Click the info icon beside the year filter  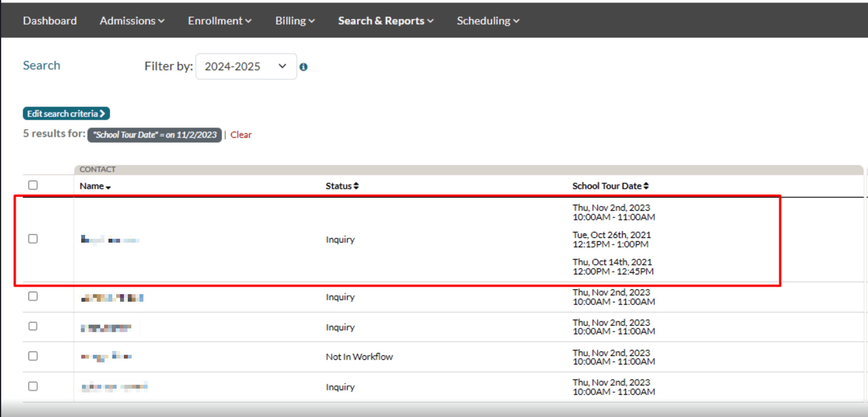click(x=303, y=67)
